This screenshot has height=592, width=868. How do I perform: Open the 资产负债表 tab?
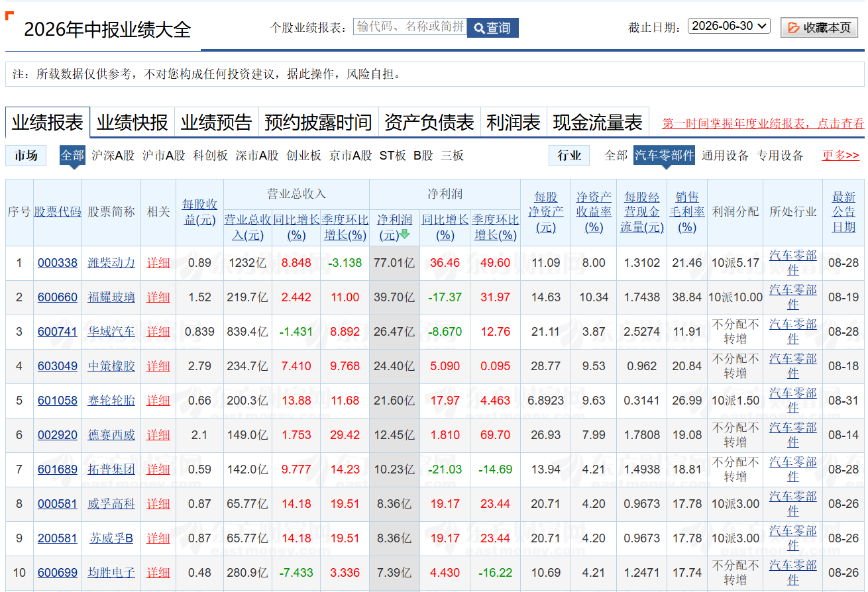[429, 123]
